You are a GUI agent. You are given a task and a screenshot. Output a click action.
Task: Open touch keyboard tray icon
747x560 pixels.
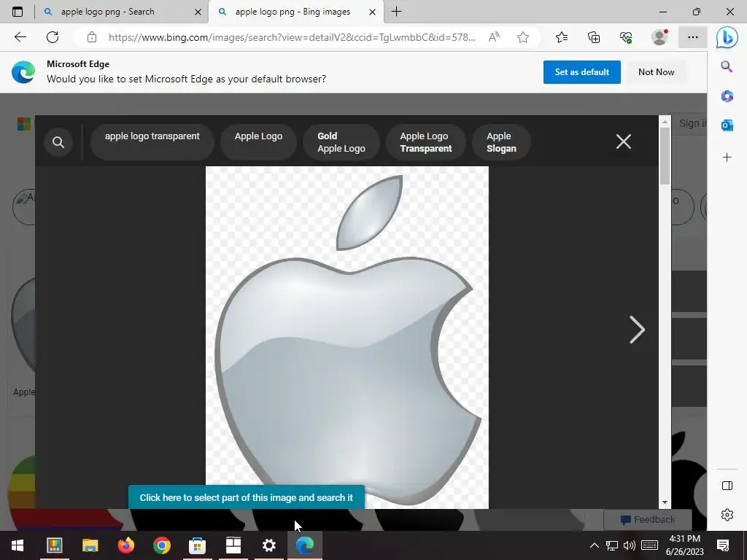tap(650, 545)
